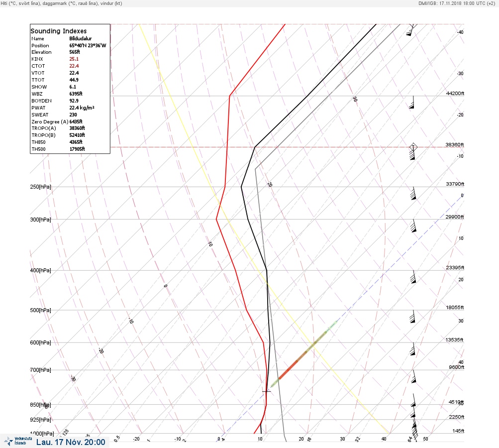Click the '29900ft' height label
The width and height of the screenshot is (499, 448).
click(x=454, y=217)
